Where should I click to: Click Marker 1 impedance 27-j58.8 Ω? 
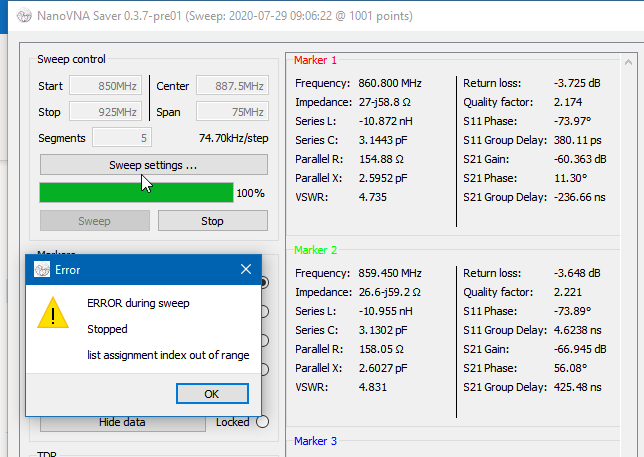pyautogui.click(x=384, y=102)
